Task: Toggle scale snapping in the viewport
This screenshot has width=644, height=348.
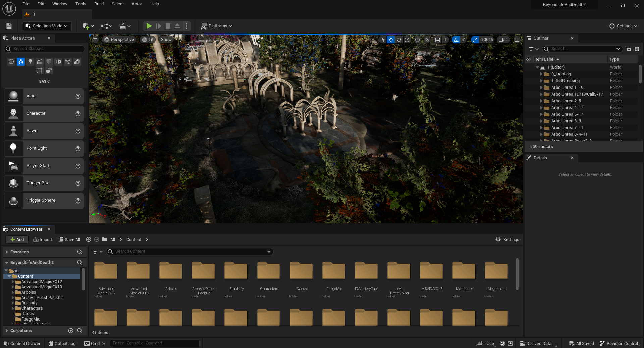Action: click(475, 40)
